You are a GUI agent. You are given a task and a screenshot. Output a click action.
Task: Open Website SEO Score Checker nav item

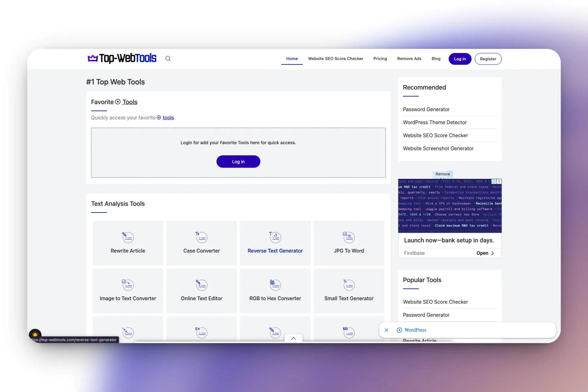click(335, 58)
